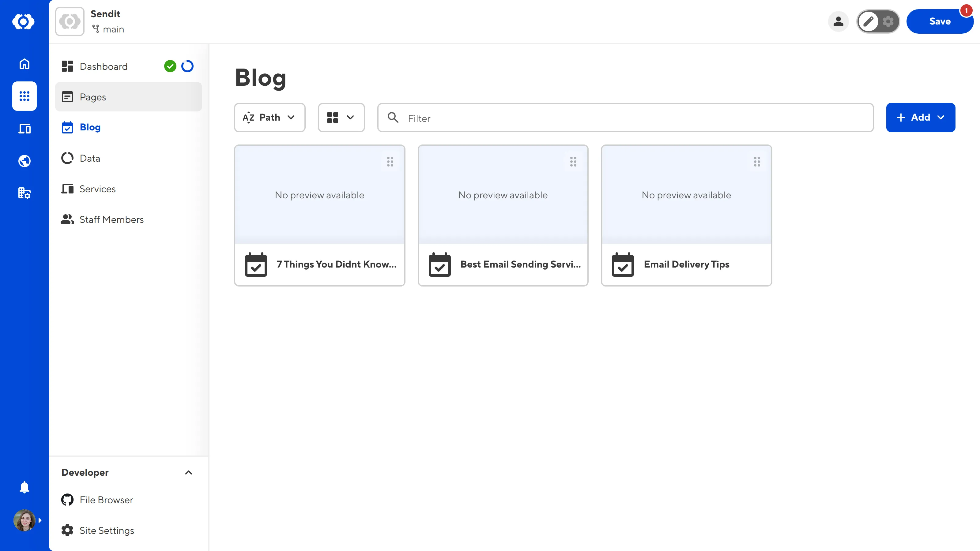This screenshot has height=551, width=980.
Task: Switch the edit mode toggle to settings
Action: click(x=888, y=22)
